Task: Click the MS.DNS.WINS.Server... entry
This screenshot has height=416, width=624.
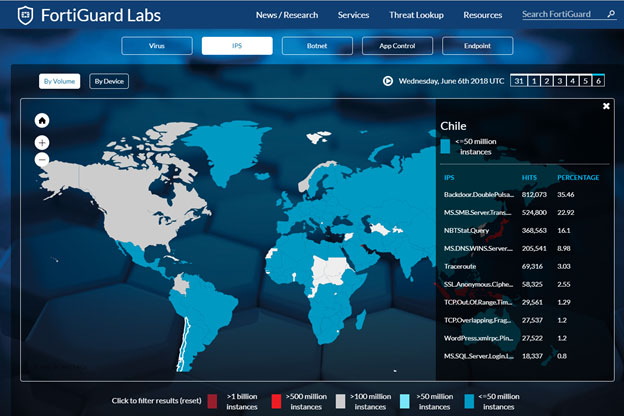Action: (x=478, y=248)
